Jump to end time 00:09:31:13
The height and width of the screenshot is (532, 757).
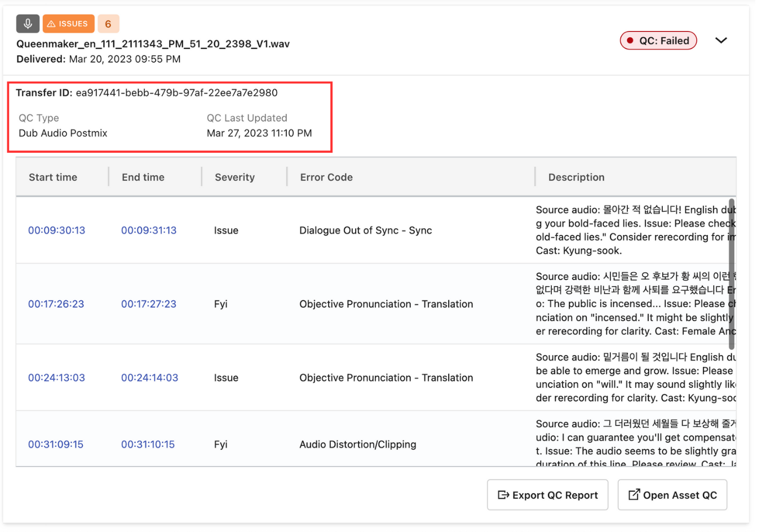click(x=149, y=230)
